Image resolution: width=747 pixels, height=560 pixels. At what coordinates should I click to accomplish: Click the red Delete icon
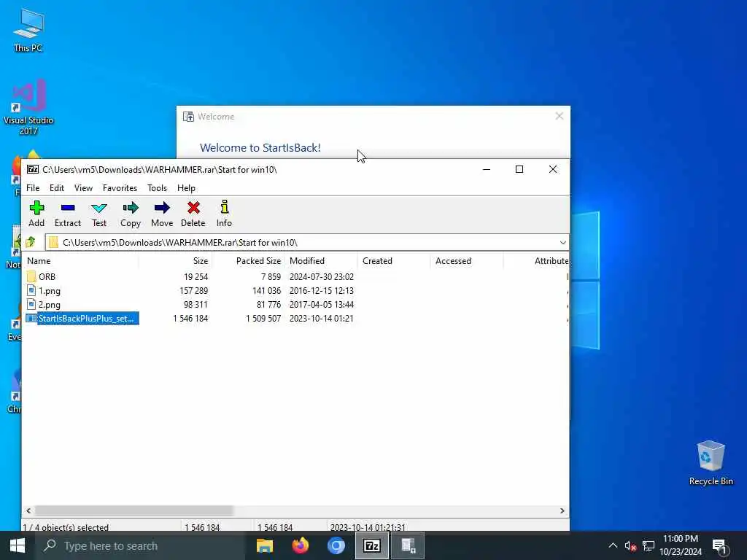(x=193, y=208)
